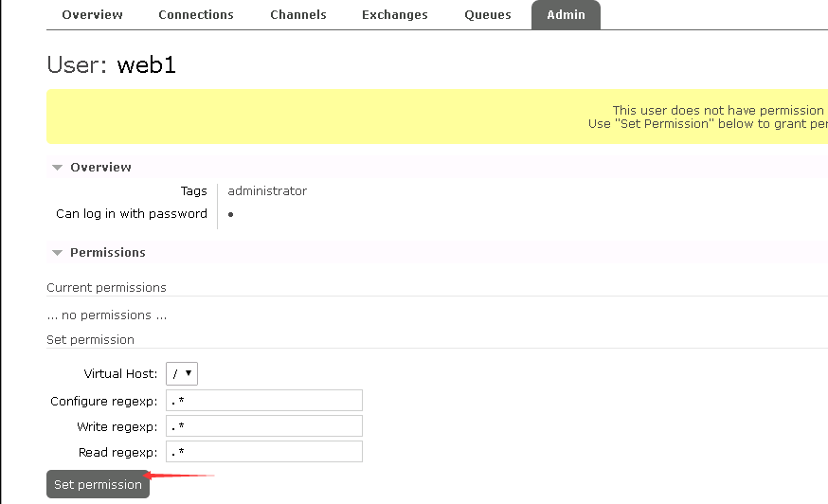This screenshot has height=504, width=828.
Task: Click into the Write regexp field
Action: [263, 426]
